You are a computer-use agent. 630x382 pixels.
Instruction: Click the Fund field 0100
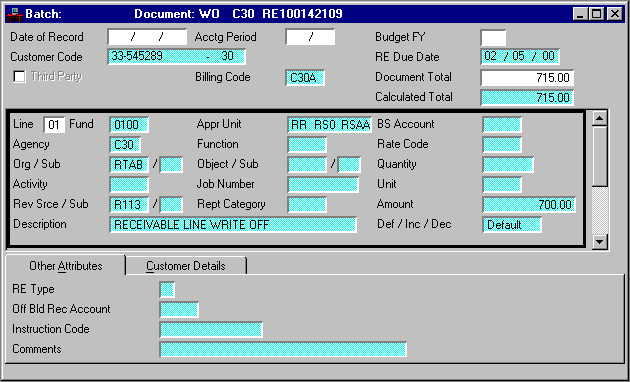(129, 125)
